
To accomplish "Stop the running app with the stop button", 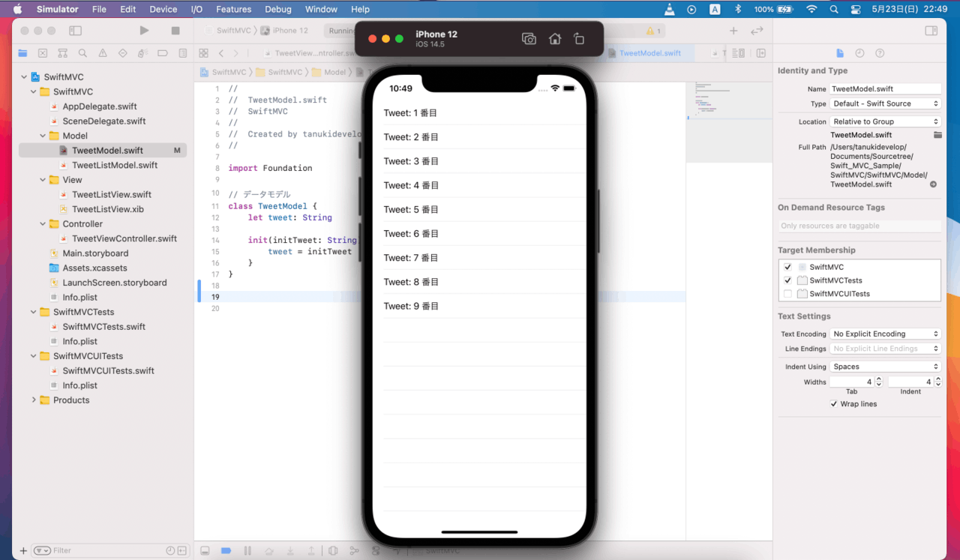I will (174, 30).
